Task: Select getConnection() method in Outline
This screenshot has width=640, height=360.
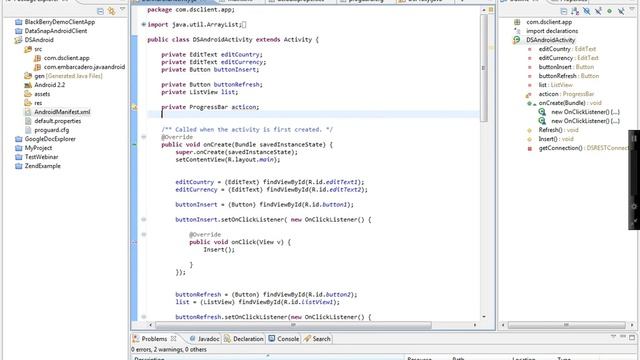Action: [583, 148]
